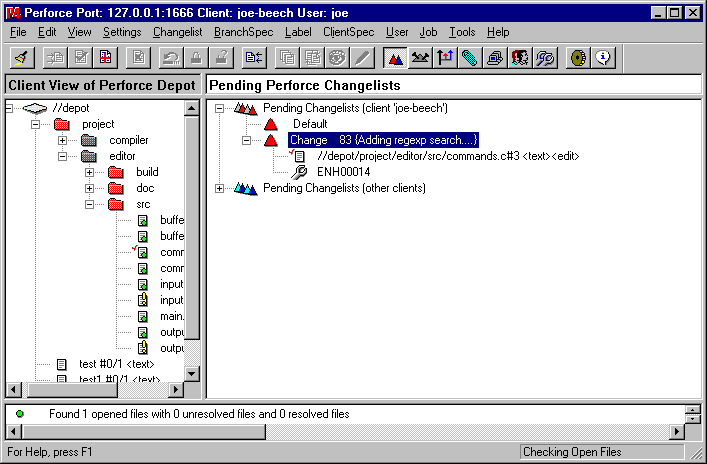Collapse the editor folder in depot tree

(x=62, y=156)
